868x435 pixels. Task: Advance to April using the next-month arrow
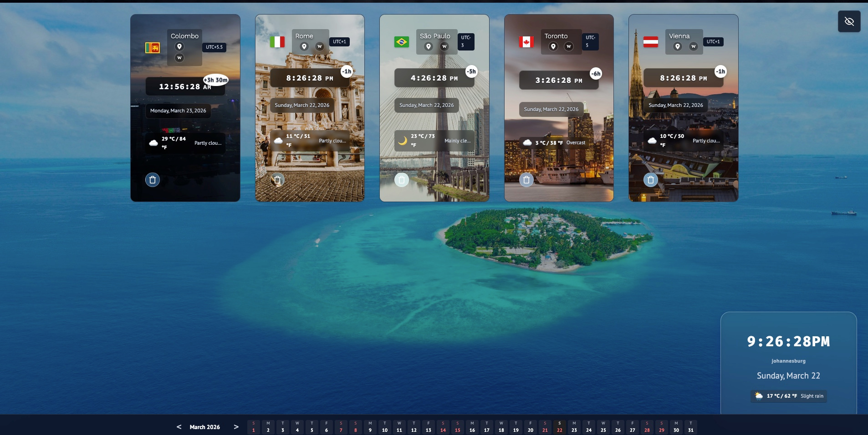236,427
